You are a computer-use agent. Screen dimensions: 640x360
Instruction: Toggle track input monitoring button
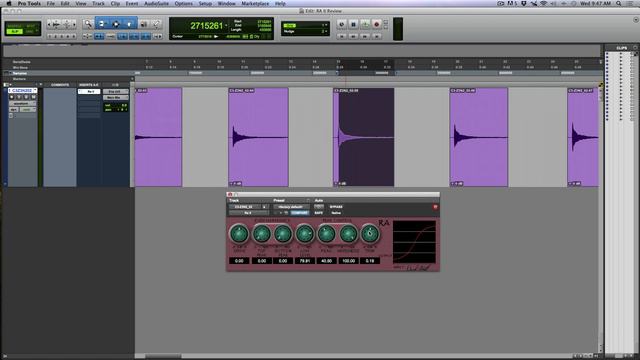(19, 97)
